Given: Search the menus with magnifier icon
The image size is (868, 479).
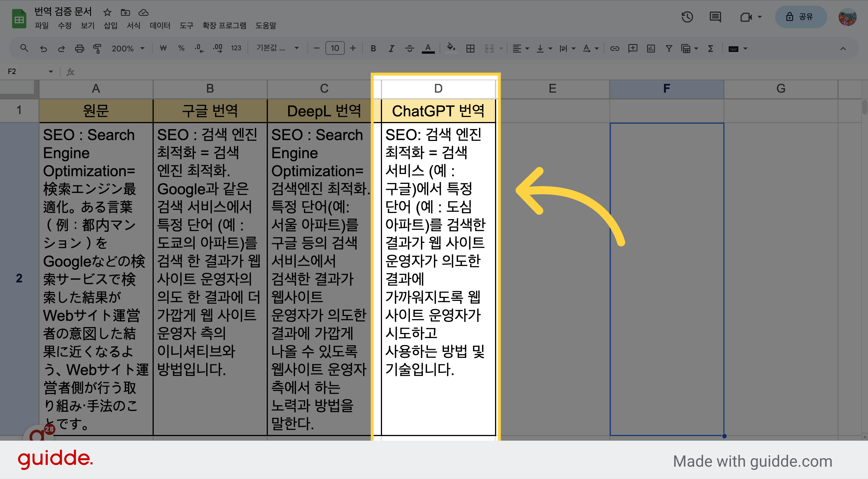Looking at the screenshot, I should point(24,48).
